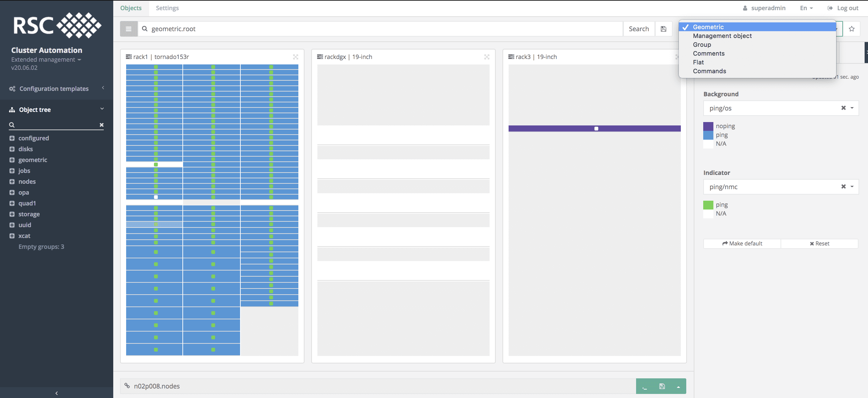Expand the storage tree node
Image resolution: width=868 pixels, height=398 pixels.
click(12, 214)
